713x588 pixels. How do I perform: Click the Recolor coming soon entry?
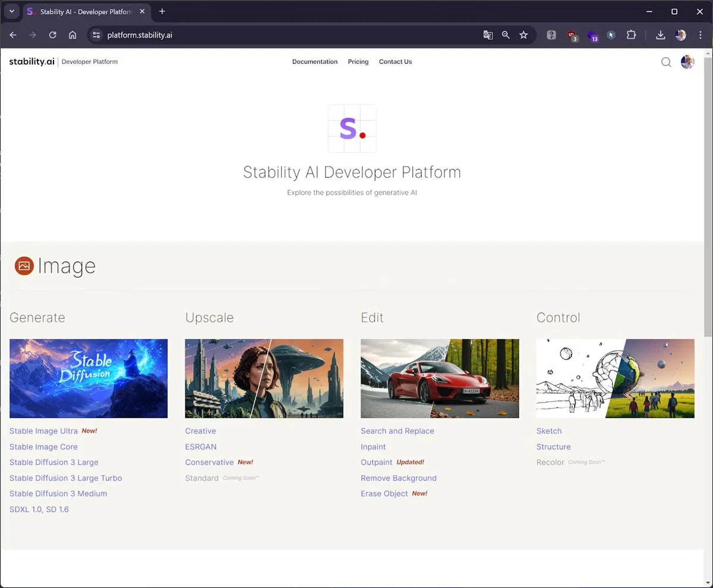tap(550, 462)
